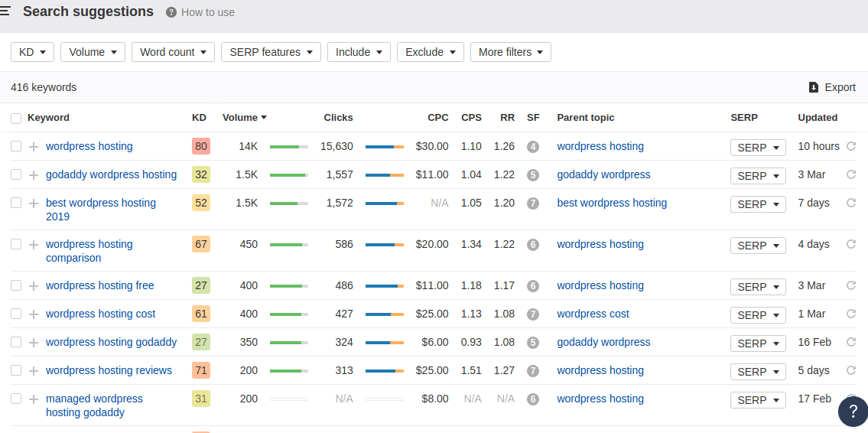The image size is (868, 433).
Task: Open the KD filter dropdown
Action: [32, 52]
